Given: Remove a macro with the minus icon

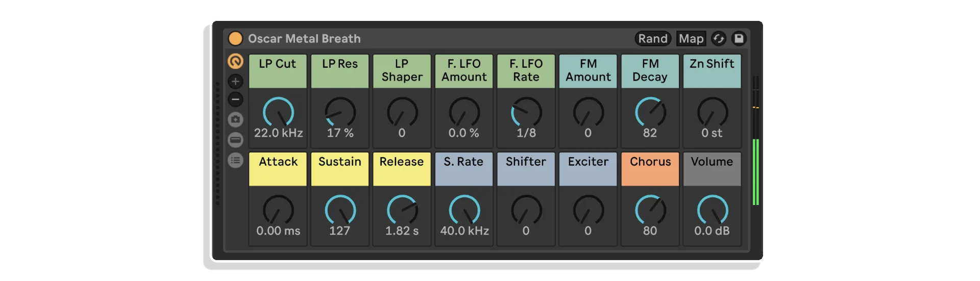Looking at the screenshot, I should (235, 99).
